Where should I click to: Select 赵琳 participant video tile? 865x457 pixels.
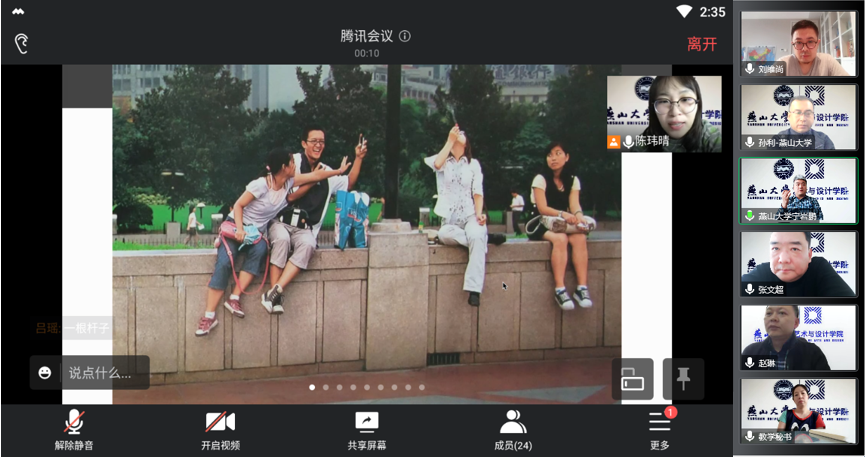[798, 337]
